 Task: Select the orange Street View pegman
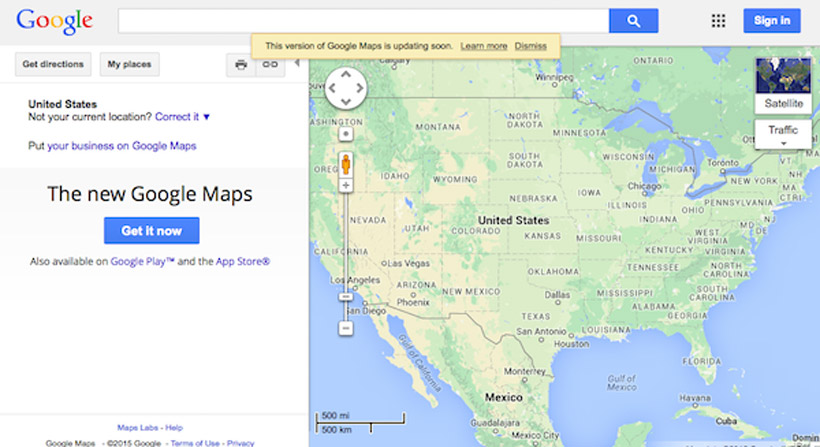pos(346,164)
